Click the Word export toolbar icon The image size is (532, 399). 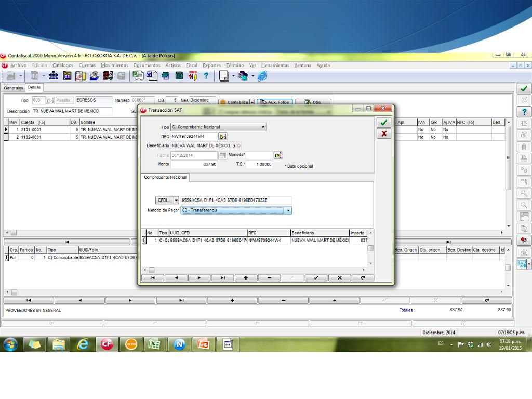pyautogui.click(x=151, y=76)
